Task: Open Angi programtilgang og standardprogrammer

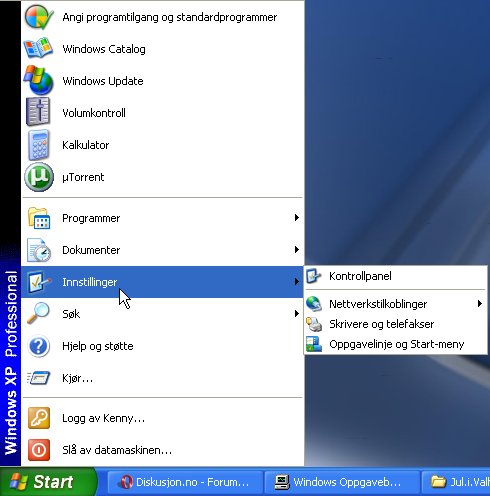Action: point(162,17)
